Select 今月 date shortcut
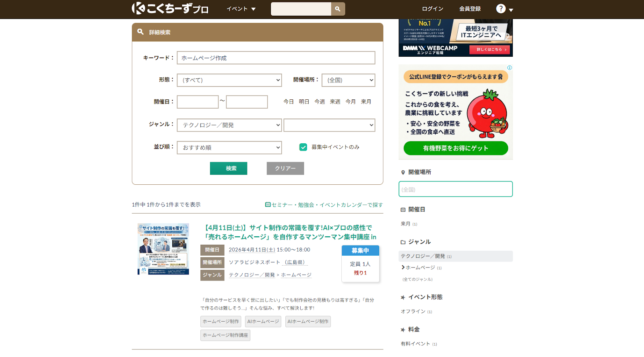Image resolution: width=644 pixels, height=357 pixels. pyautogui.click(x=351, y=102)
